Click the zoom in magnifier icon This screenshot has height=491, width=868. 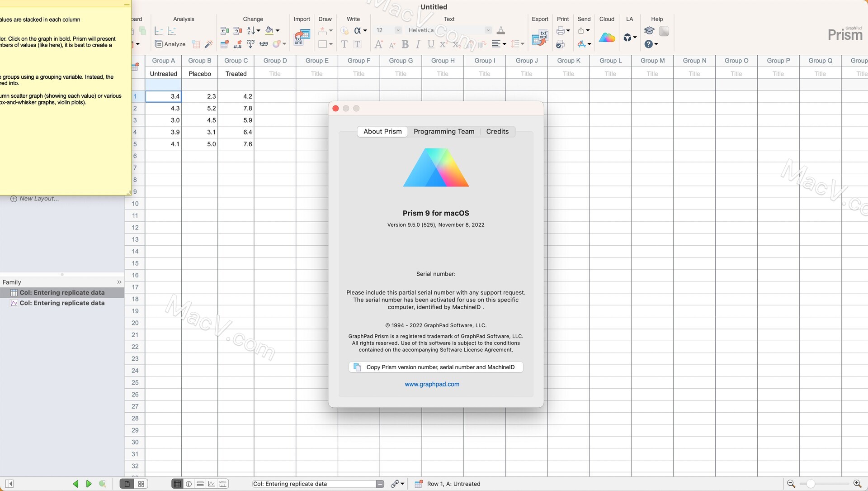pos(857,484)
